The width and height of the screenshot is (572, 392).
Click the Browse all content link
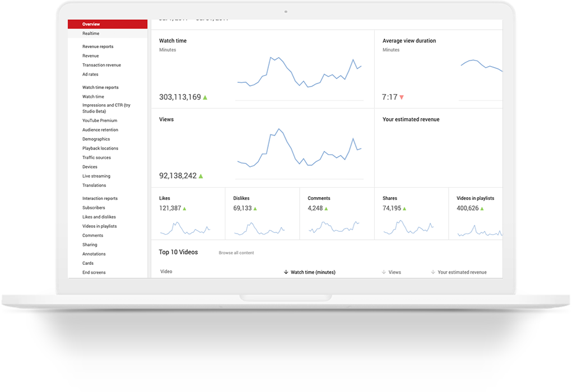[x=236, y=253]
